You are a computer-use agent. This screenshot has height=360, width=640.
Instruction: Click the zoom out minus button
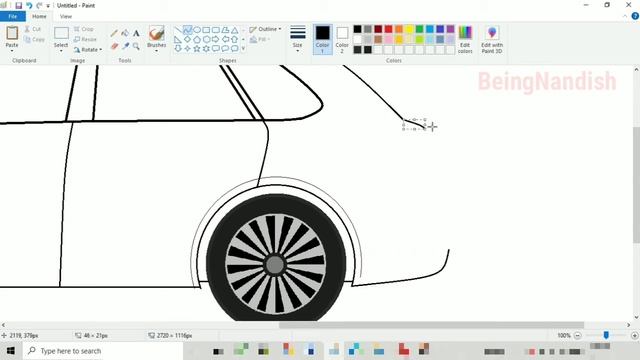click(x=578, y=336)
